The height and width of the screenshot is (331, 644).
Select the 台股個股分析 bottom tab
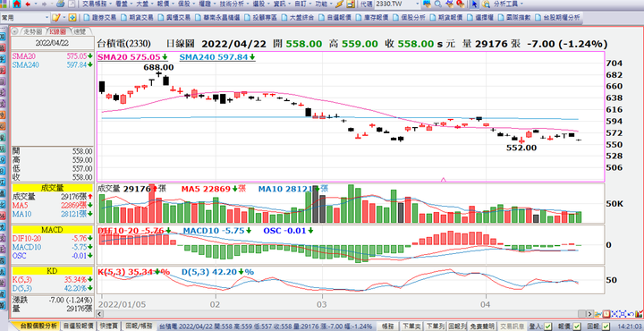tap(38, 326)
